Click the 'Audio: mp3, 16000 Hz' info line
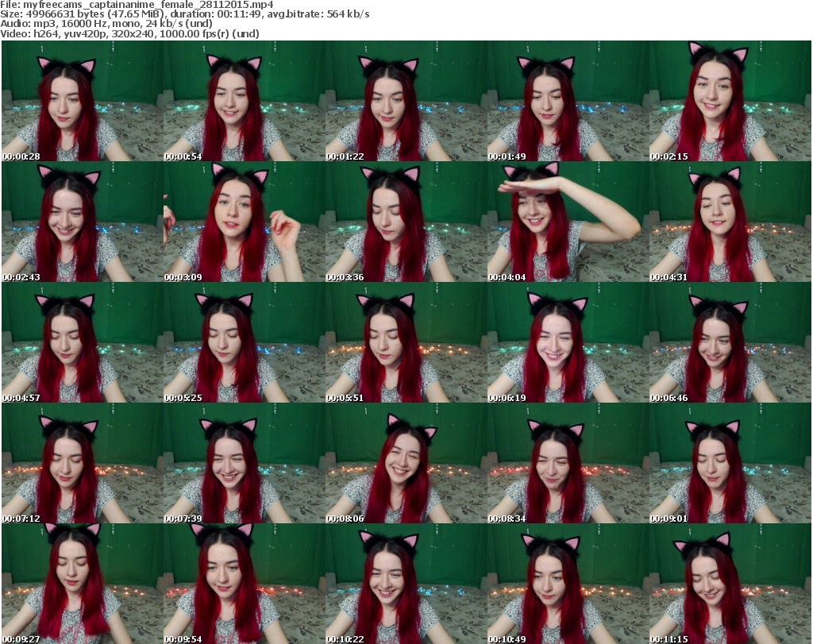 106,24
